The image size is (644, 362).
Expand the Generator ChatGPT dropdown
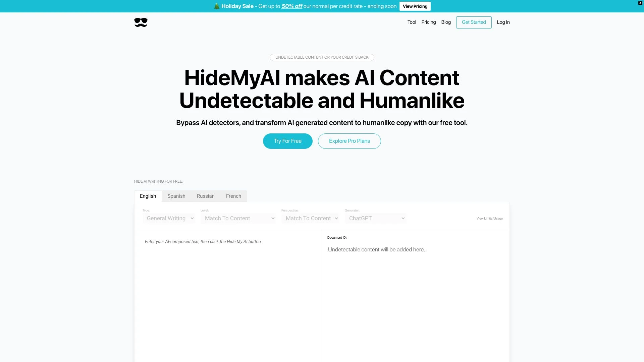tap(376, 218)
